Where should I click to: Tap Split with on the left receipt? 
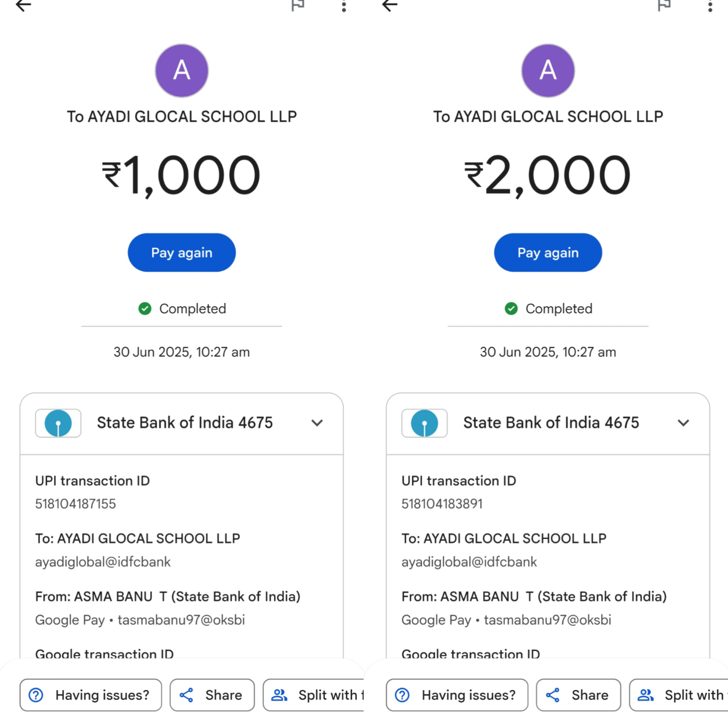pyautogui.click(x=315, y=695)
